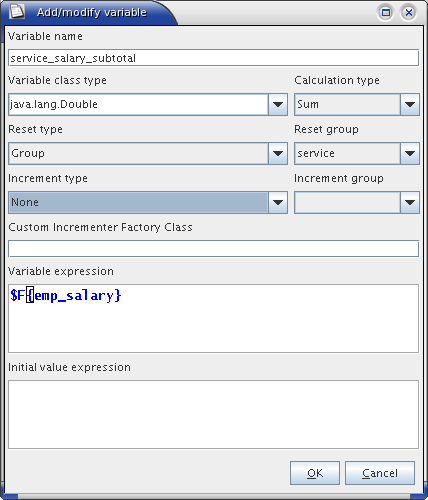Click the Calculation type label

point(337,80)
